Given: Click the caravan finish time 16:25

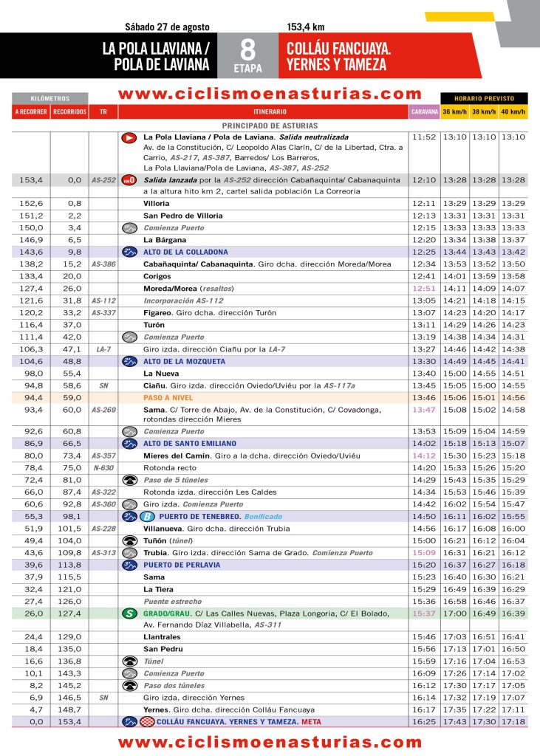Looking at the screenshot, I should click(x=424, y=722).
